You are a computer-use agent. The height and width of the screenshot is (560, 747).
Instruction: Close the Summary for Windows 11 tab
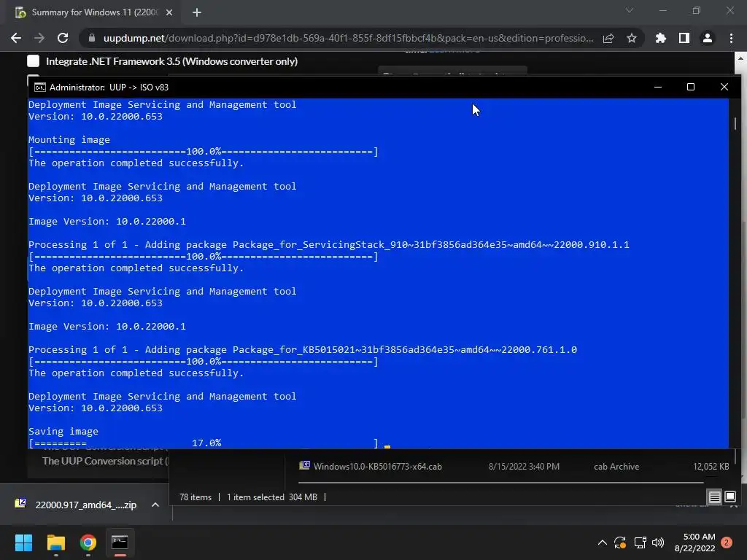tap(169, 12)
